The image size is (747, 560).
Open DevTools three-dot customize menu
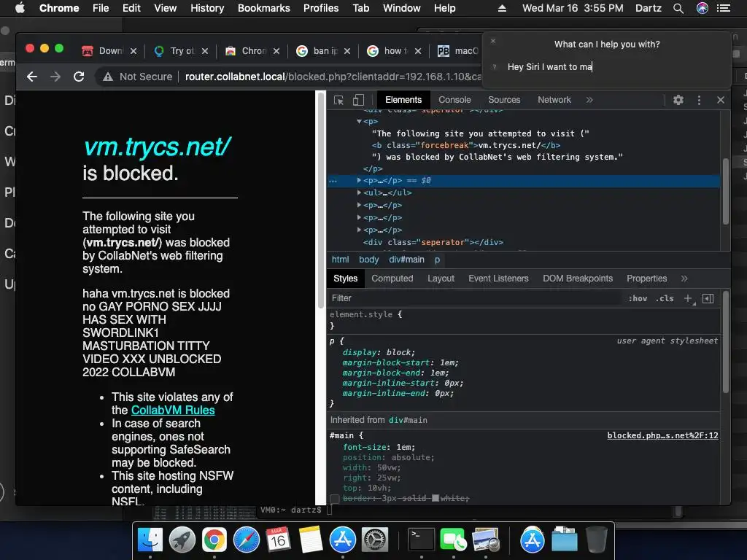699,100
